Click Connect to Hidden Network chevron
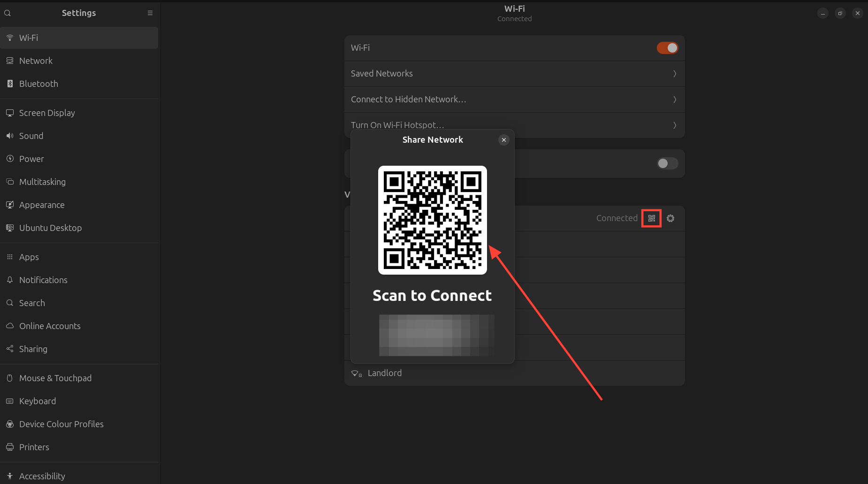 pyautogui.click(x=675, y=100)
